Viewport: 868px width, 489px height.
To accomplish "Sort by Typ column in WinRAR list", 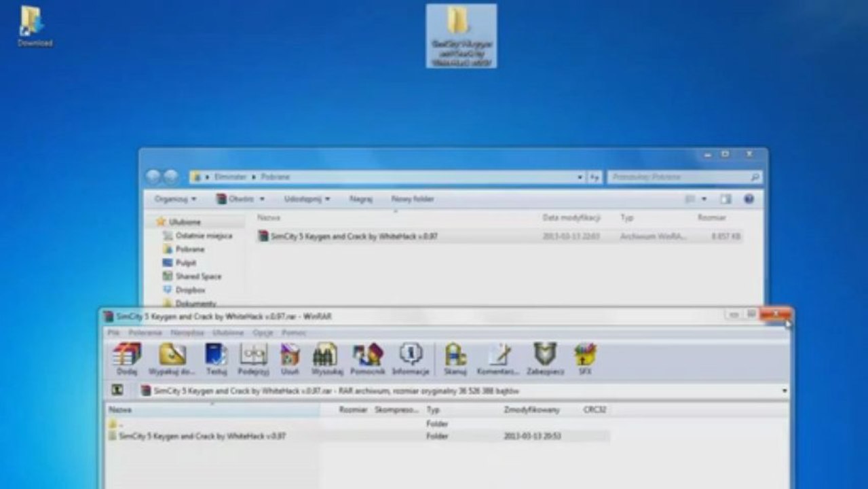I will point(433,410).
